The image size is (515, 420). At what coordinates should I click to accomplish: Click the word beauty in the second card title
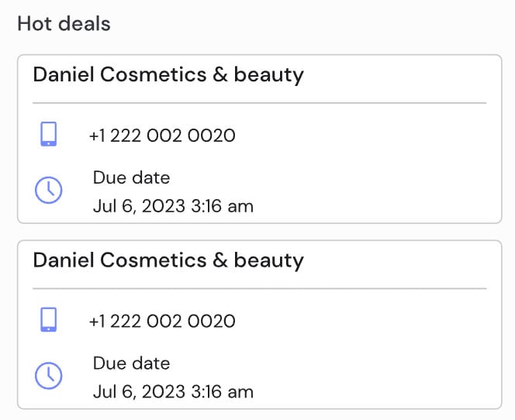pyautogui.click(x=268, y=261)
